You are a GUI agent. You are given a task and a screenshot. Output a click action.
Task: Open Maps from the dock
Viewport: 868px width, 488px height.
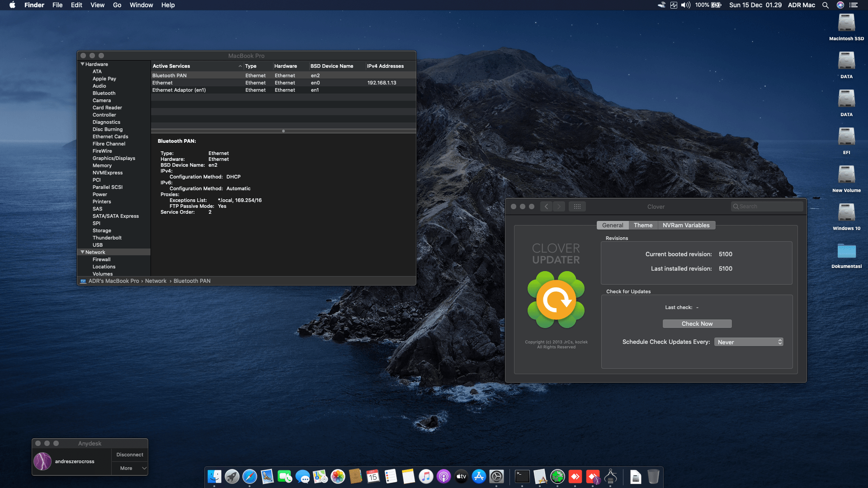pyautogui.click(x=320, y=476)
